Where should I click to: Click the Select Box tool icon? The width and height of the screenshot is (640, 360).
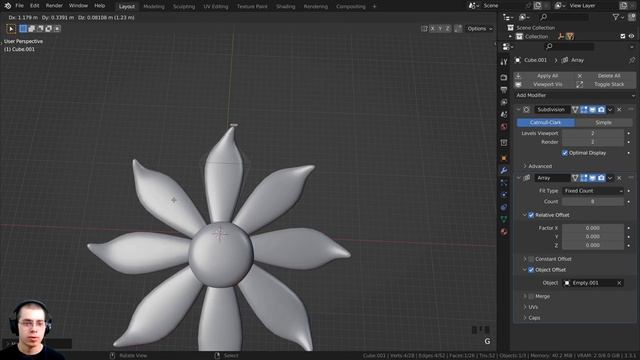pos(11,29)
